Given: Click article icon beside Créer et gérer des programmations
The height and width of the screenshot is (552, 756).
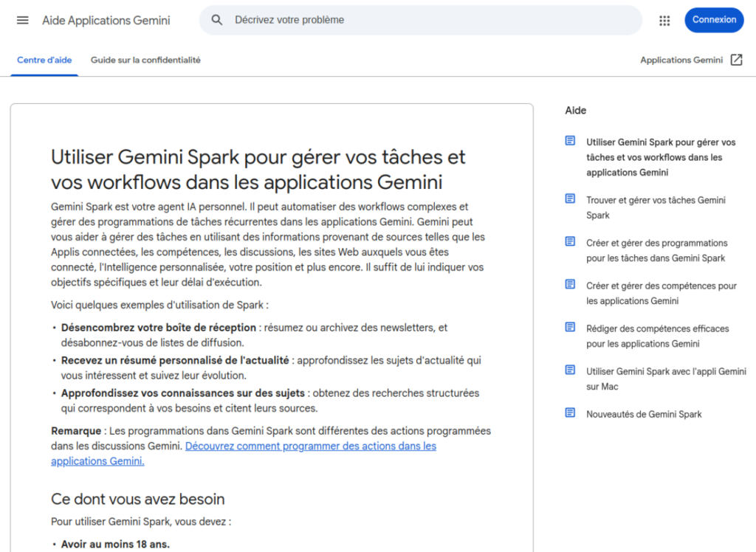Looking at the screenshot, I should click(x=570, y=241).
